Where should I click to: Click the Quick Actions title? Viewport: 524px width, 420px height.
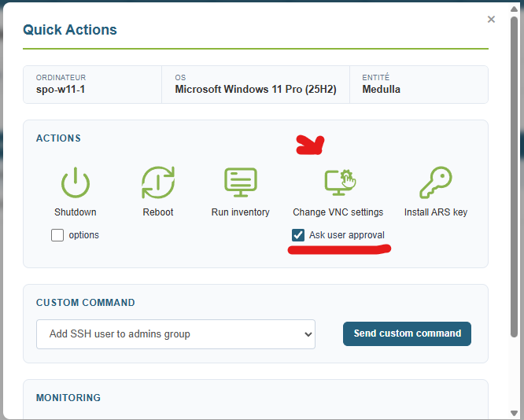click(x=70, y=30)
